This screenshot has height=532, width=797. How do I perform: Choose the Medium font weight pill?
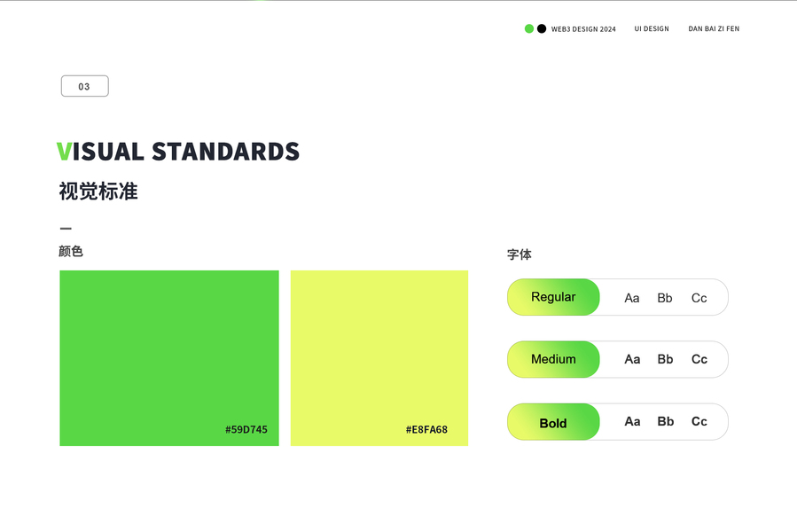[x=553, y=359]
